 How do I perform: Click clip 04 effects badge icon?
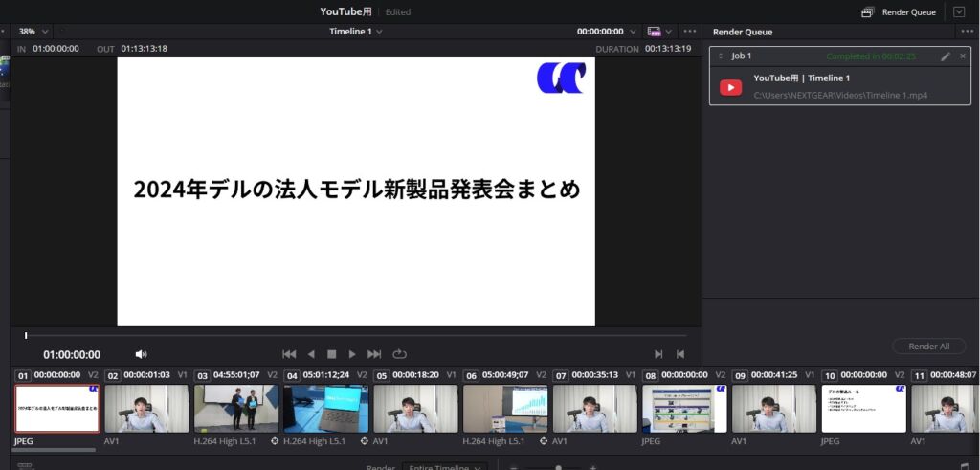click(x=365, y=441)
